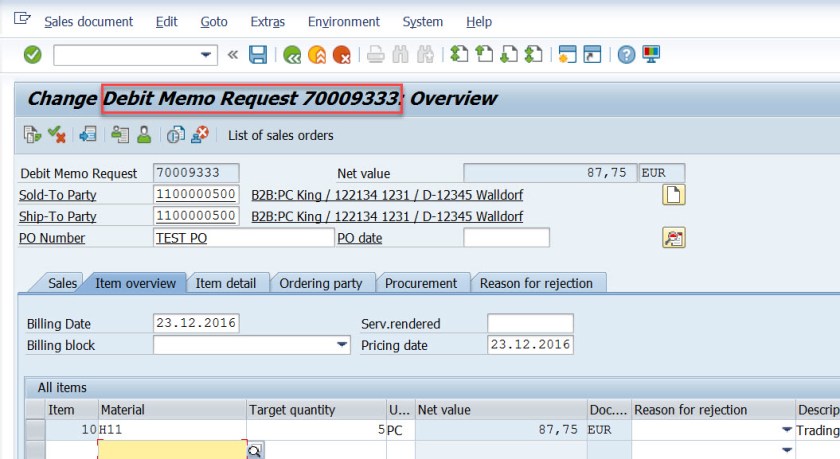This screenshot has width=840, height=459.
Task: Click the header details icon beside Sold-To Party
Action: (x=673, y=195)
